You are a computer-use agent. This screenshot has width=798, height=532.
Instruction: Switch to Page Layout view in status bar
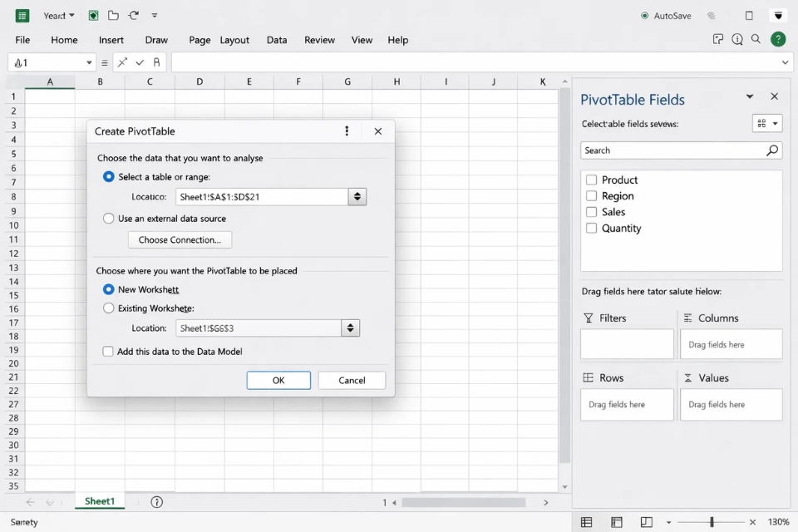click(x=616, y=521)
